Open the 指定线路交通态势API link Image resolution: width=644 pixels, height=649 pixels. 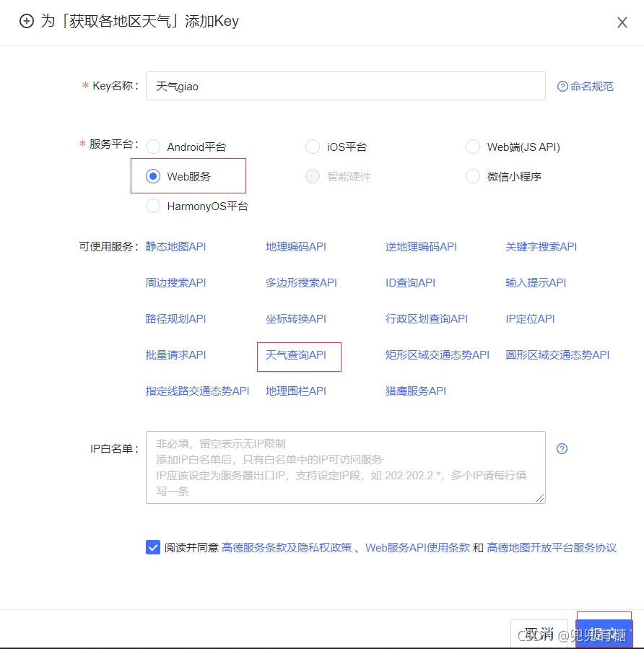[197, 391]
